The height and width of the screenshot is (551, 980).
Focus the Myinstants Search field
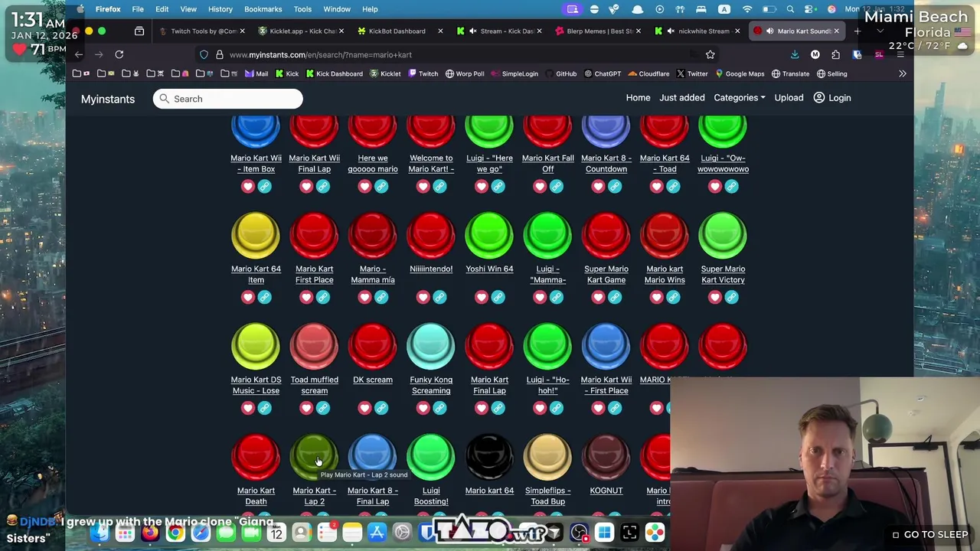[x=227, y=99]
